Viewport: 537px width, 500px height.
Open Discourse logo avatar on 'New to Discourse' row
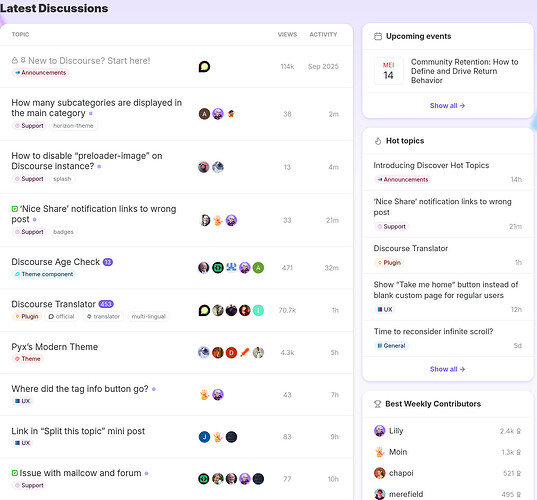tap(204, 66)
